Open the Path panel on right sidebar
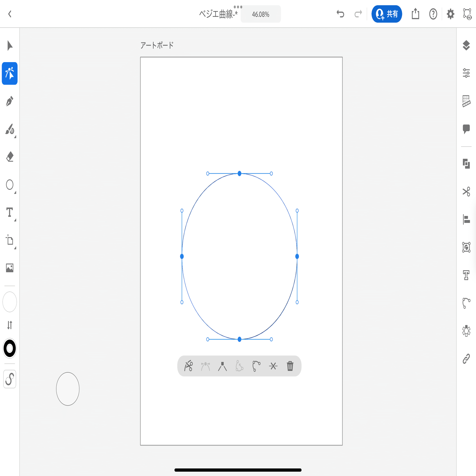Image resolution: width=476 pixels, height=476 pixels. click(x=466, y=303)
